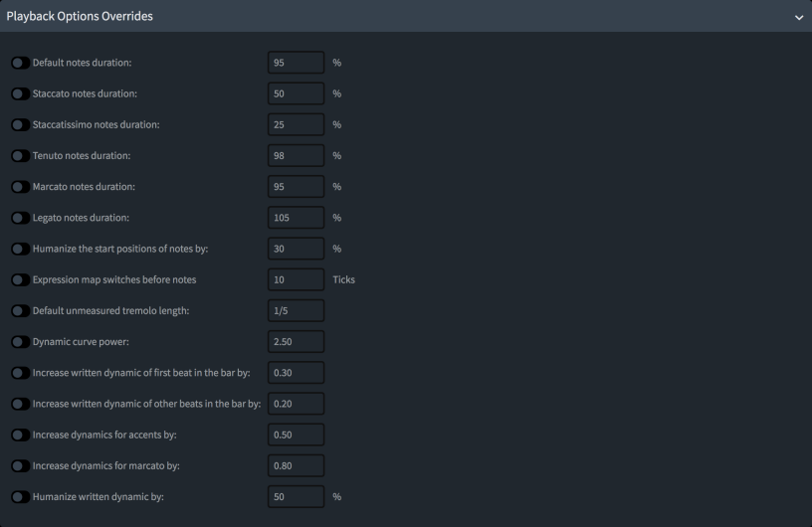Toggle Marcato notes duration switch
The image size is (812, 527).
[x=19, y=187]
